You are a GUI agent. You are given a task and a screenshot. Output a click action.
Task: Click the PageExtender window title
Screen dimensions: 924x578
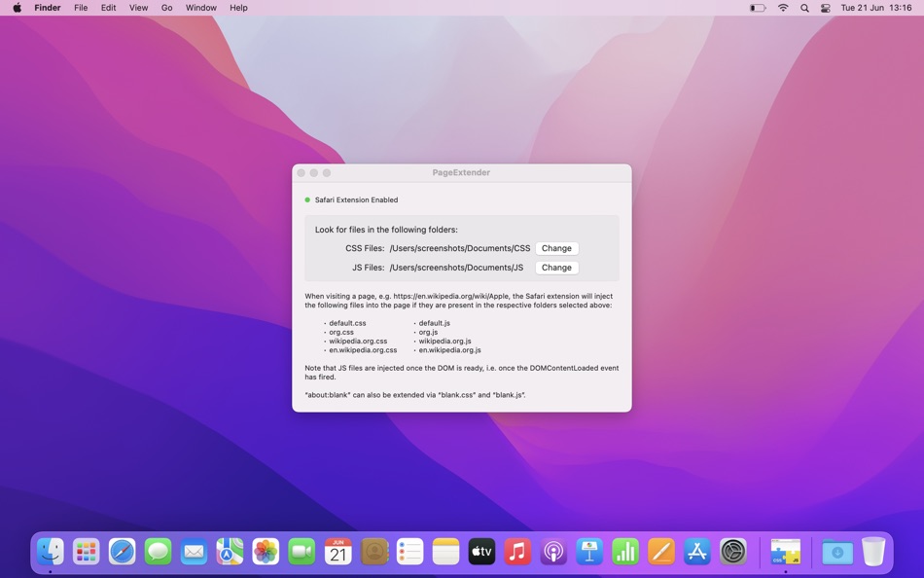[461, 172]
